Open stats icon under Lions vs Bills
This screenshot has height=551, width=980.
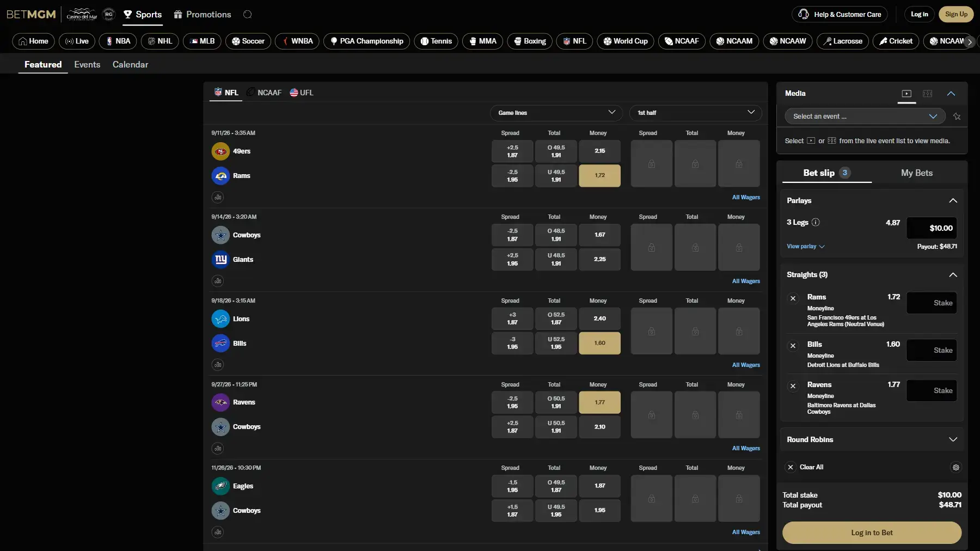[x=218, y=365]
